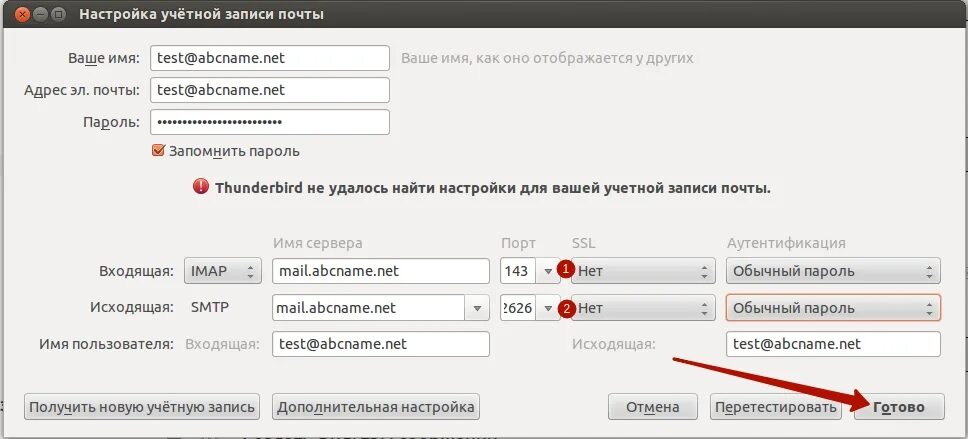Edit the outgoing SMTP server name field
968x439 pixels.
point(369,307)
